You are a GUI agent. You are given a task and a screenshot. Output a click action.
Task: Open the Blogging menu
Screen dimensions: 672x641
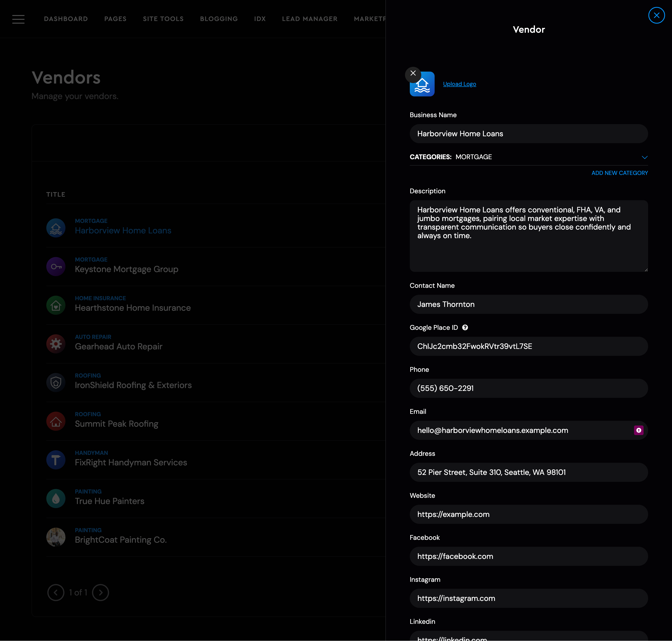(x=219, y=19)
